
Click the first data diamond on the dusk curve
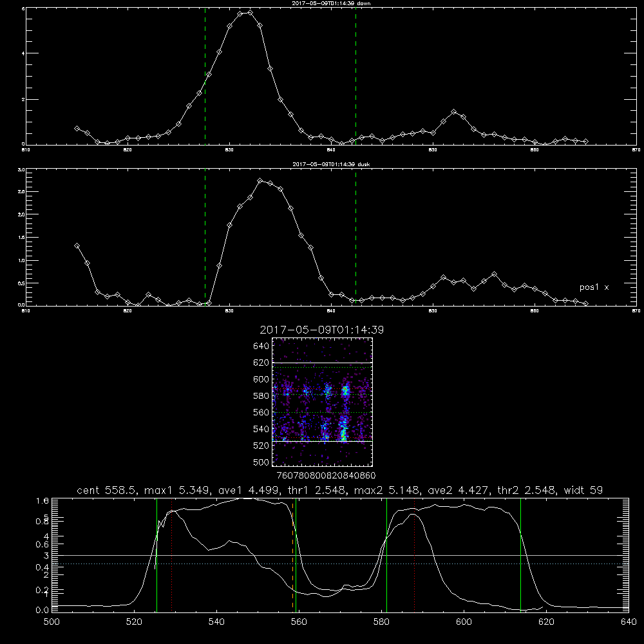[x=77, y=245]
